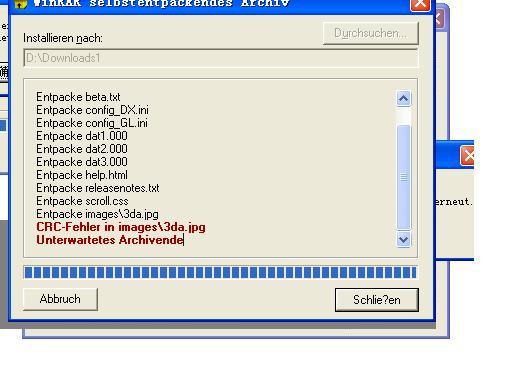This screenshot has width=512, height=384.
Task: Click the log scrollbar up arrow
Action: 403,98
